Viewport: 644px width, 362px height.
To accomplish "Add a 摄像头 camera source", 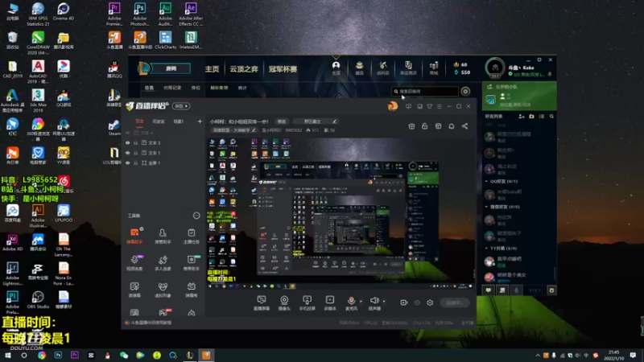I will (x=284, y=303).
